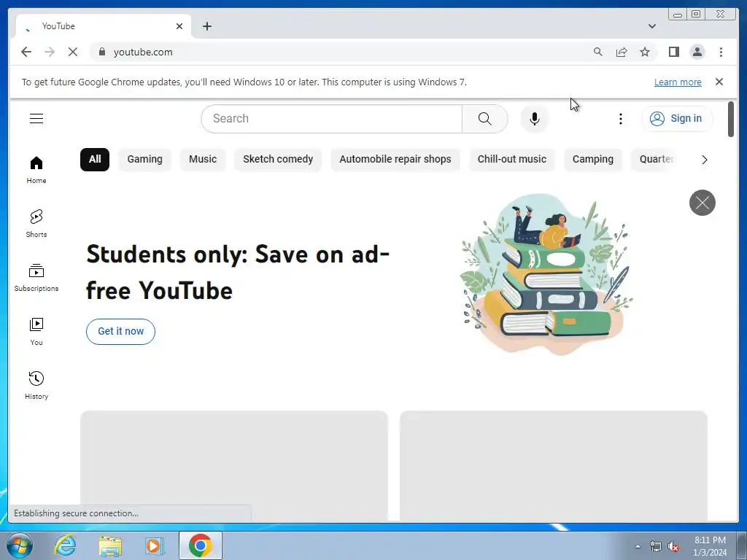Open the taskbar clock showing 8:11 PM
The width and height of the screenshot is (747, 560).
(x=710, y=546)
